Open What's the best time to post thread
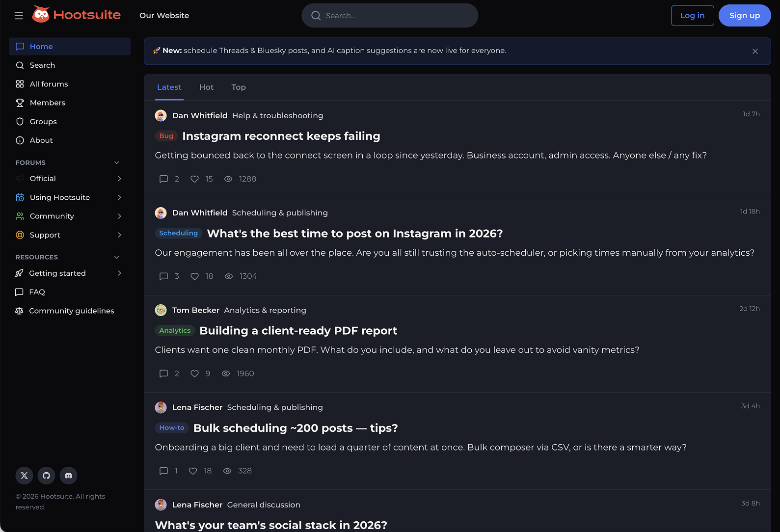Viewport: 780px width, 532px height. click(355, 234)
